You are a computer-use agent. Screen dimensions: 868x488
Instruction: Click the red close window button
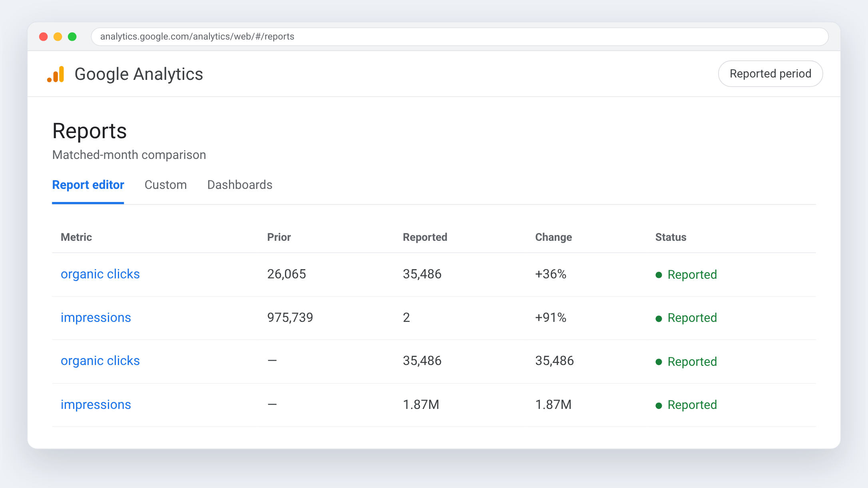[x=44, y=37]
